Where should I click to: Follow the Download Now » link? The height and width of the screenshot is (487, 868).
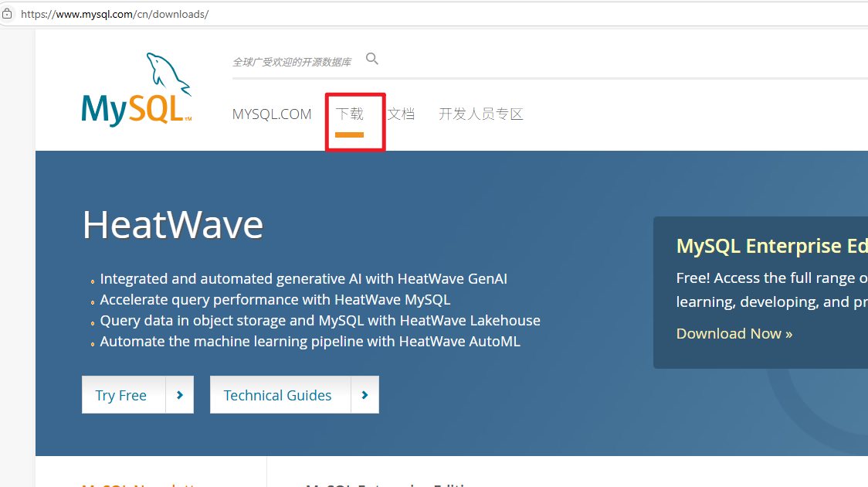tap(734, 333)
